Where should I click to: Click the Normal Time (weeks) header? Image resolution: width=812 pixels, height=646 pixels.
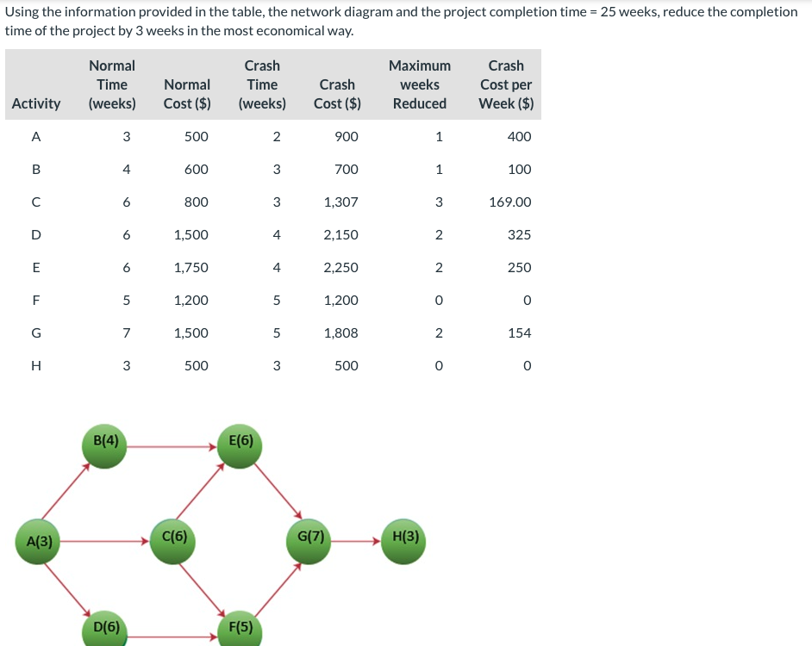(x=112, y=84)
